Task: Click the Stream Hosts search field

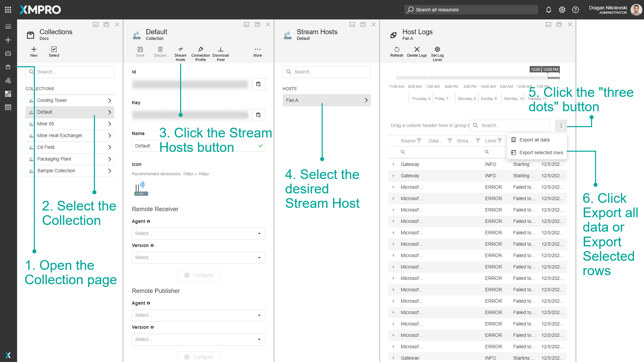Action: point(327,72)
